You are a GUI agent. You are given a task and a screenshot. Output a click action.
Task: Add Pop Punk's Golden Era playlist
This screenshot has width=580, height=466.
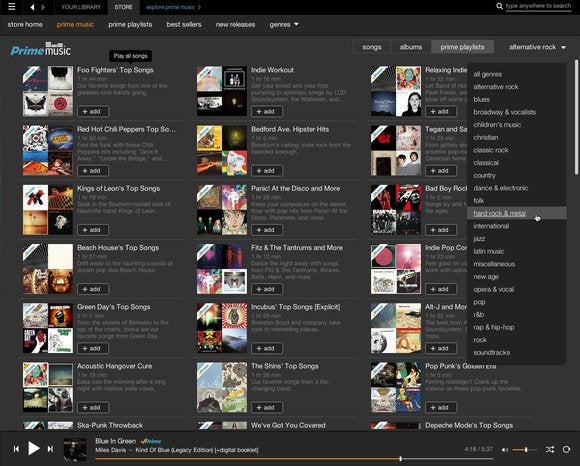point(441,407)
